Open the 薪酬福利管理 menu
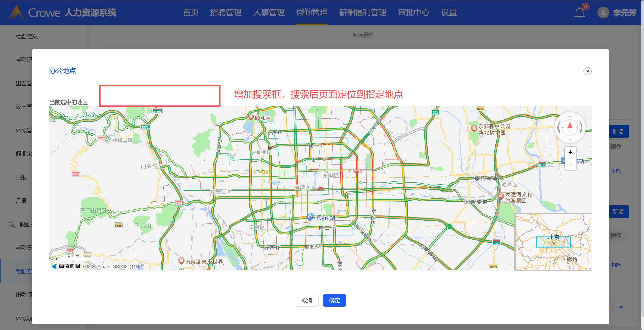644x330 pixels. [x=363, y=12]
